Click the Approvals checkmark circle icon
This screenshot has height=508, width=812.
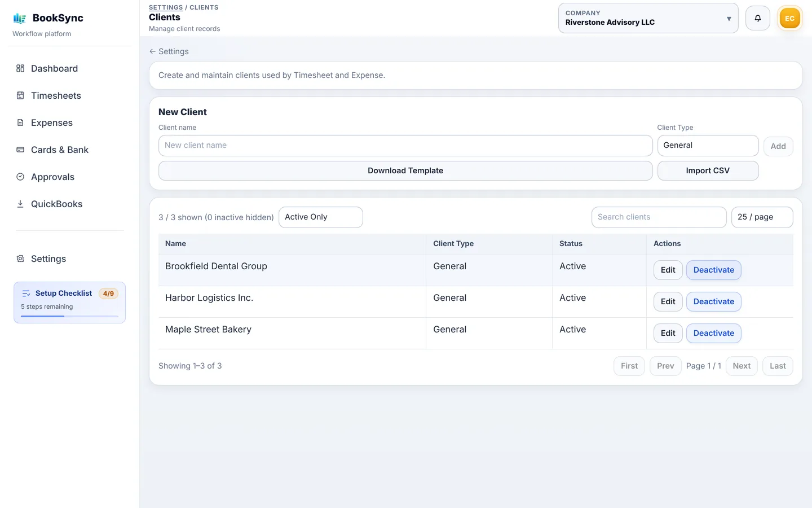pos(20,177)
